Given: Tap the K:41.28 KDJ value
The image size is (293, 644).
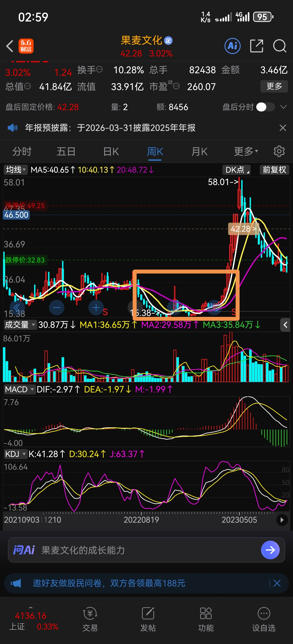Looking at the screenshot, I should tap(47, 454).
